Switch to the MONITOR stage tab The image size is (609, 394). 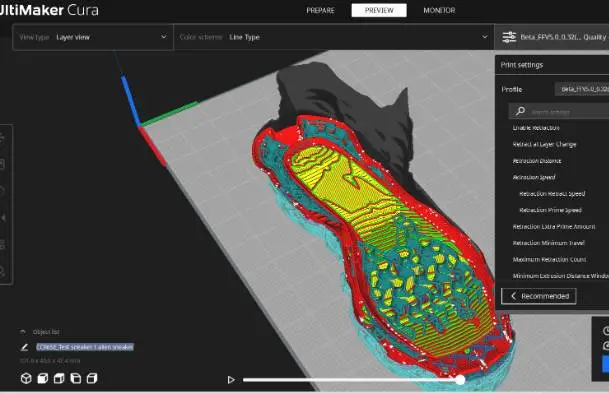click(439, 10)
